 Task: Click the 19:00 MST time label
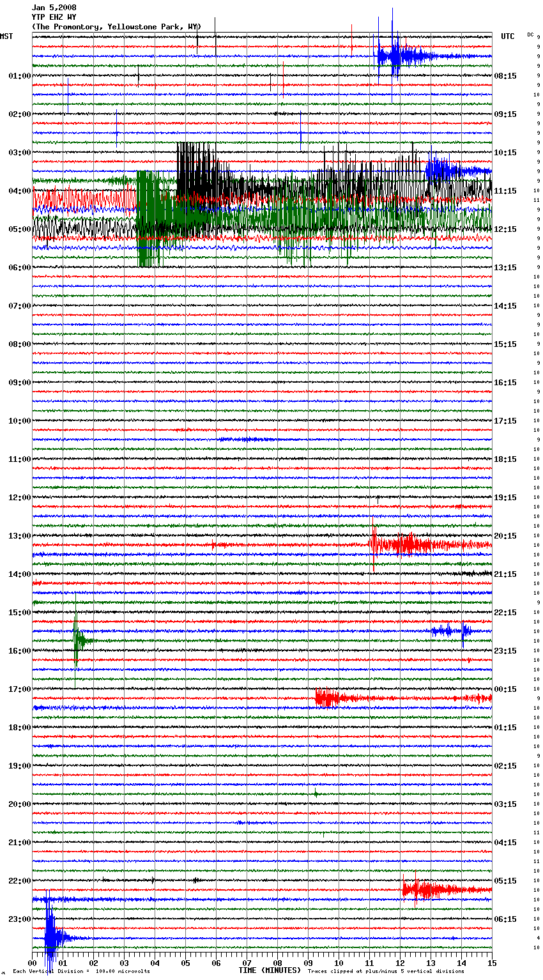(x=20, y=766)
